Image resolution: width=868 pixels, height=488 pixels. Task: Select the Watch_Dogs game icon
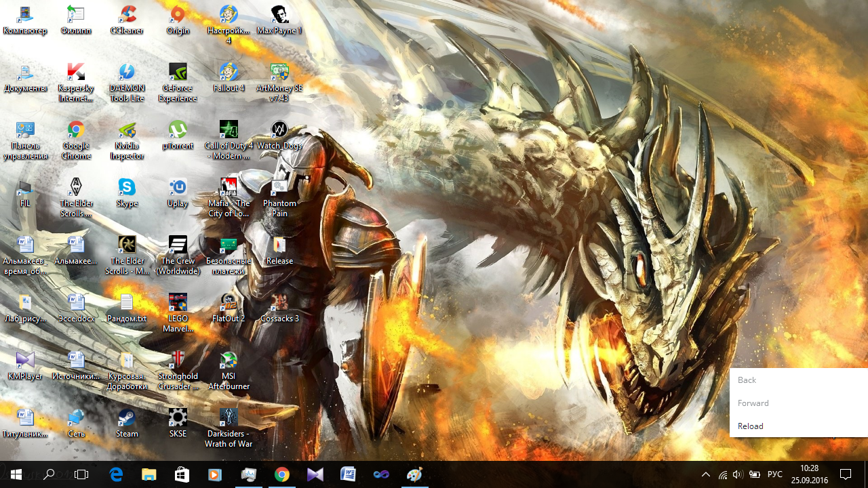(279, 130)
